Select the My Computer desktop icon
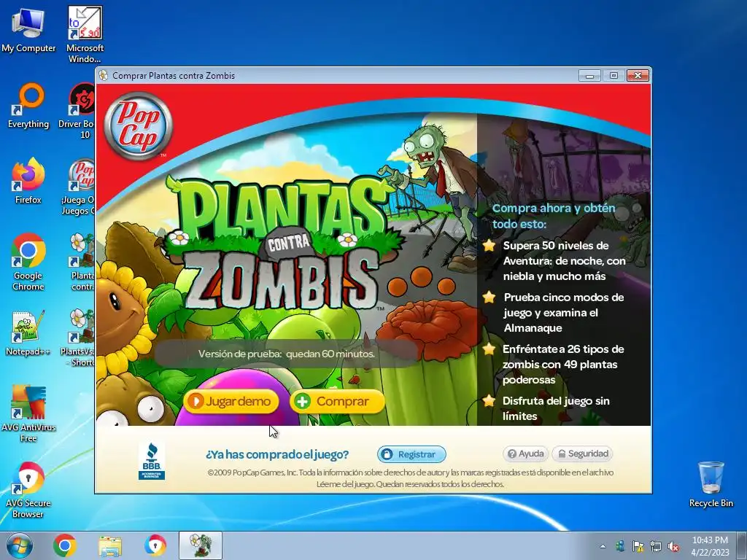The height and width of the screenshot is (560, 747). [x=28, y=31]
